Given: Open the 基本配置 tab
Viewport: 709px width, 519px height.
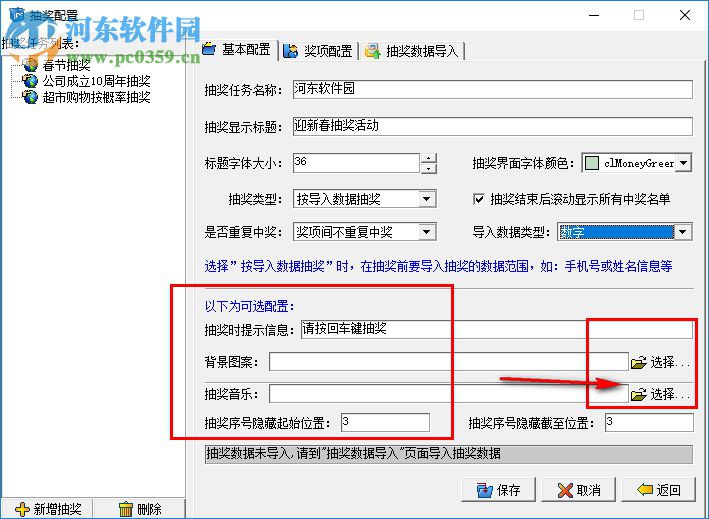Looking at the screenshot, I should [x=237, y=49].
